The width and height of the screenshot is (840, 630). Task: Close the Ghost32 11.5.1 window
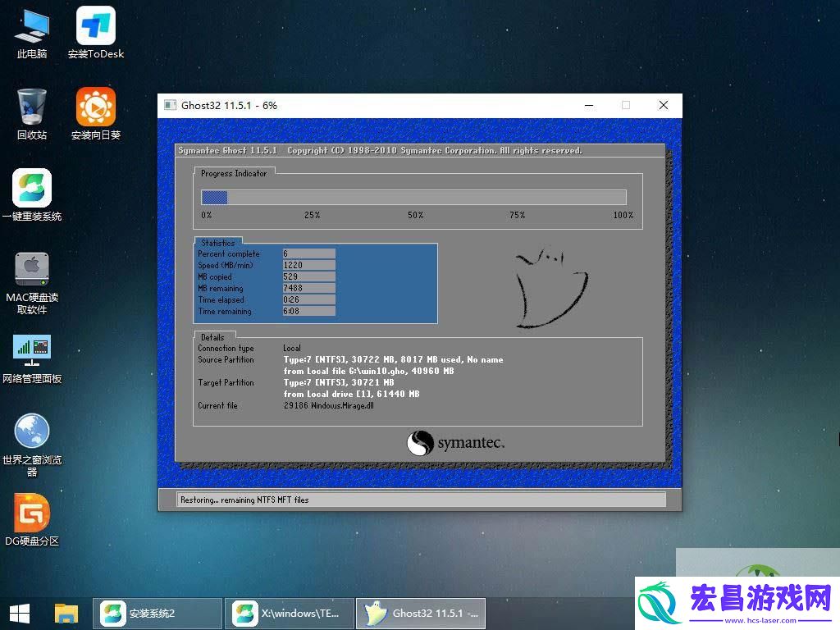[663, 106]
